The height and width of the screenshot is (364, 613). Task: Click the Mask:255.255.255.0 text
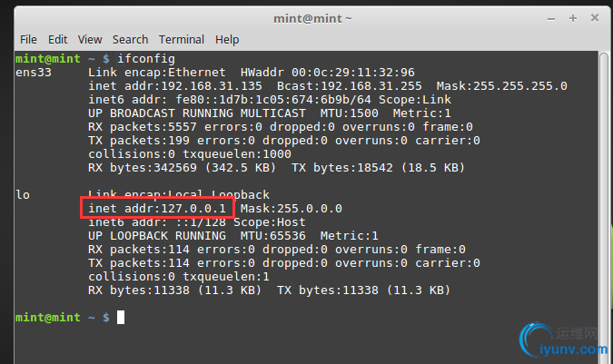coord(501,86)
